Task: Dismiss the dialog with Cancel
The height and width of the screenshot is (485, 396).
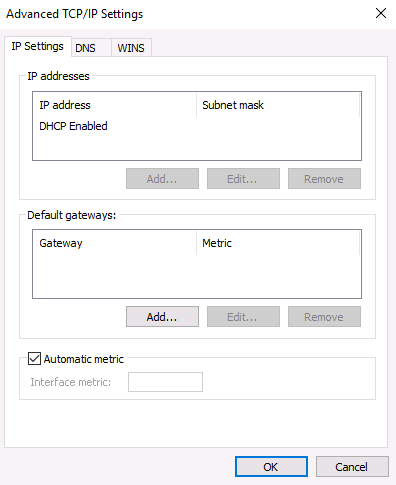Action: click(x=352, y=467)
